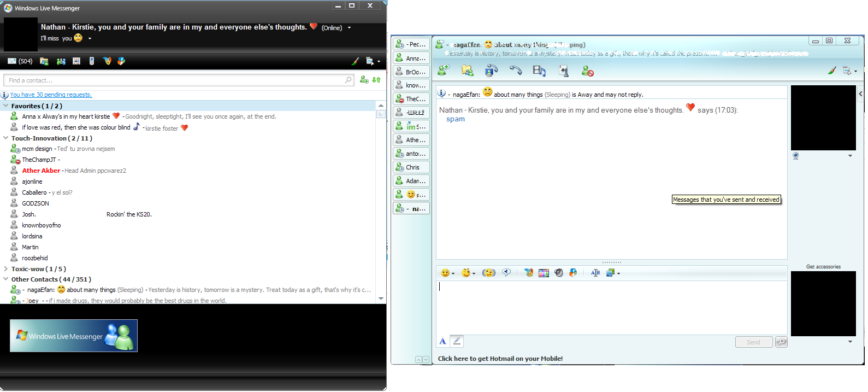Open the mobile phone icon in Messenger toolbar
The width and height of the screenshot is (868, 392).
pyautogui.click(x=92, y=61)
